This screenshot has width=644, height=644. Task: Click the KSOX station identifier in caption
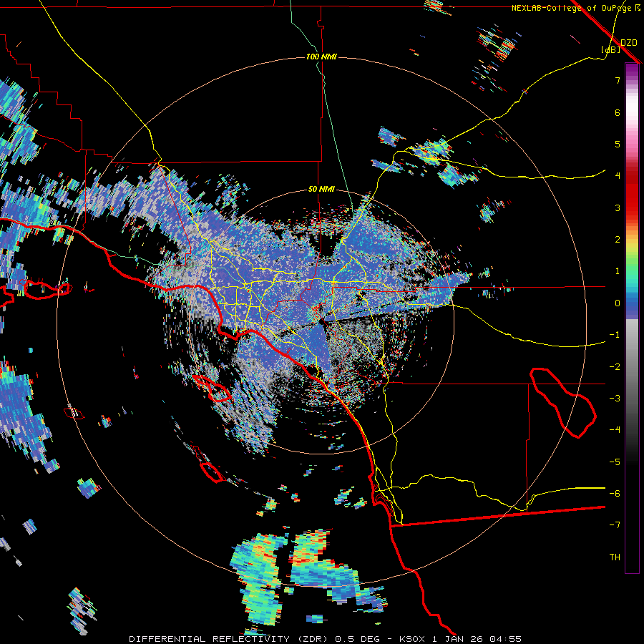click(x=412, y=639)
